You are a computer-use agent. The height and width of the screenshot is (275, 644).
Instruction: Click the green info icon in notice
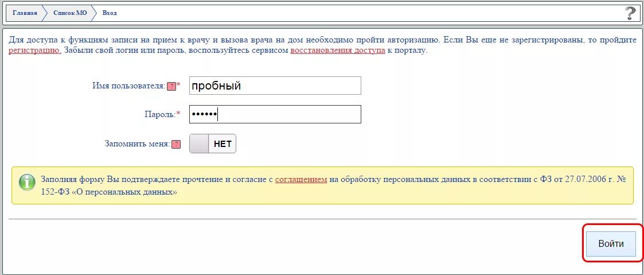coord(27,183)
